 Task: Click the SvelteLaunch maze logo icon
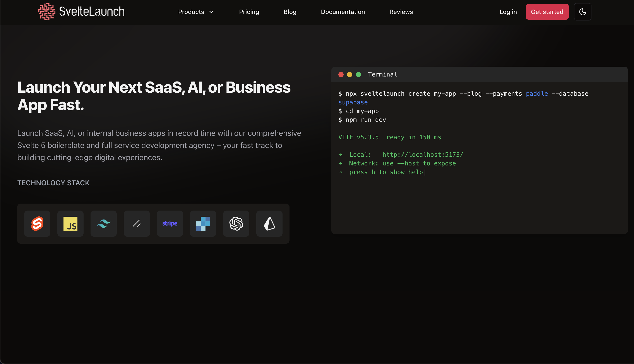tap(47, 12)
